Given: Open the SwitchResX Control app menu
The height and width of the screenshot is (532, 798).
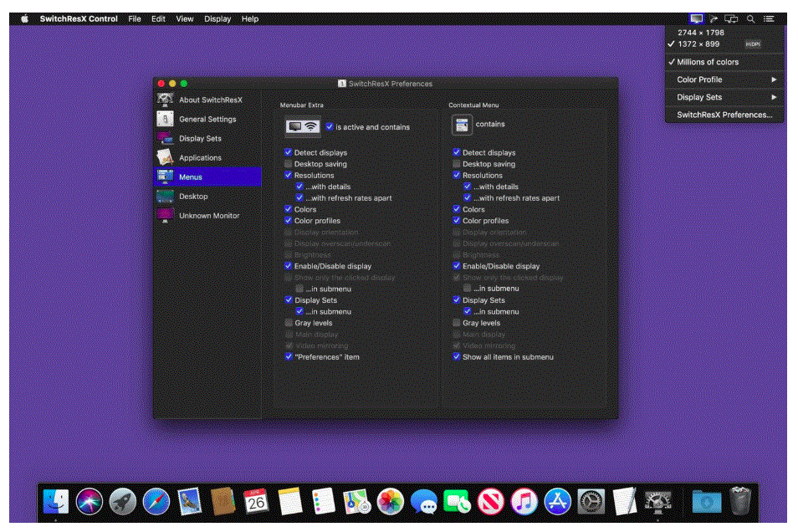Looking at the screenshot, I should point(79,19).
